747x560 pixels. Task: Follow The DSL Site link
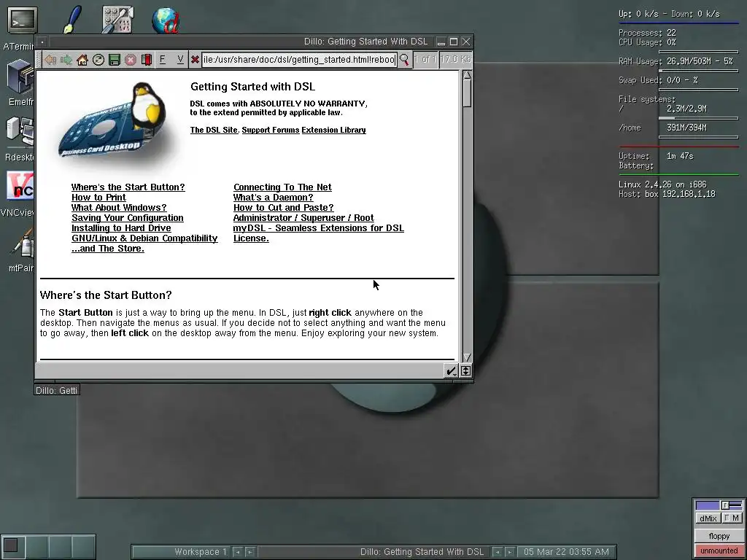pos(214,130)
